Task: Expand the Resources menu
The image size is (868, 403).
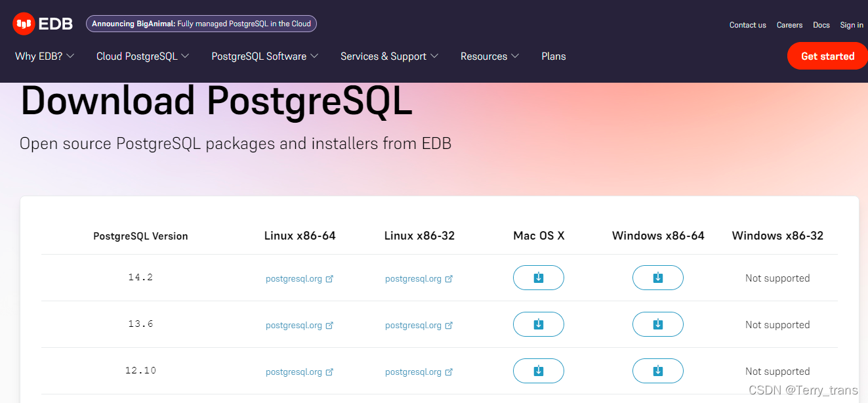Action: pyautogui.click(x=489, y=56)
